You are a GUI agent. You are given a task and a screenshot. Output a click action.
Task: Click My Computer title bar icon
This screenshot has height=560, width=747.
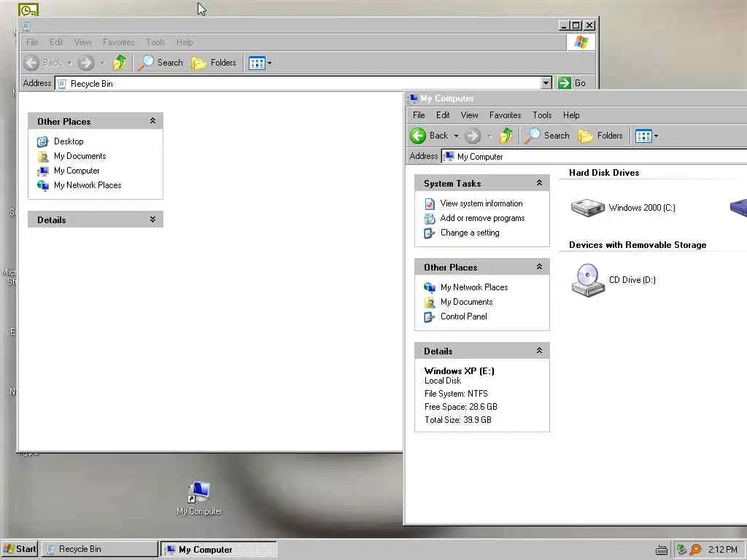coord(413,98)
